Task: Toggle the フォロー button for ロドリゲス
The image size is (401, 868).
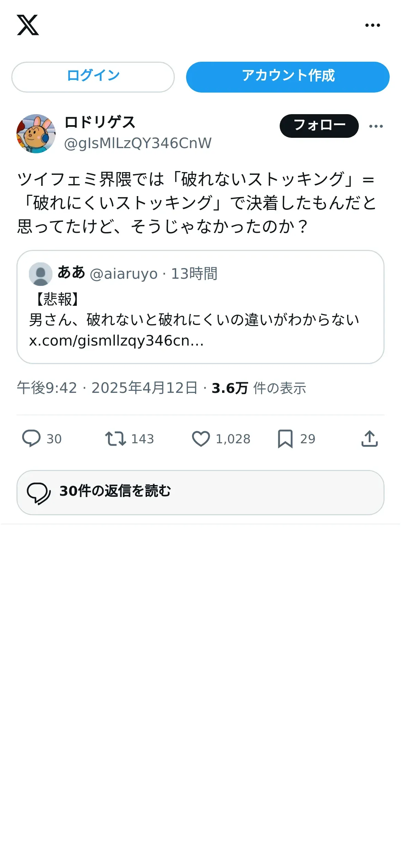Action: pos(319,126)
